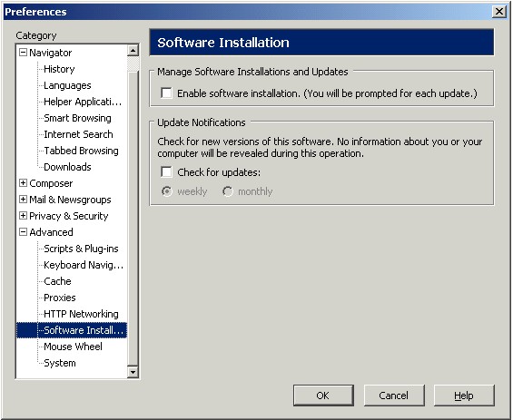Select the monthly radio option
513x420 pixels.
(228, 191)
